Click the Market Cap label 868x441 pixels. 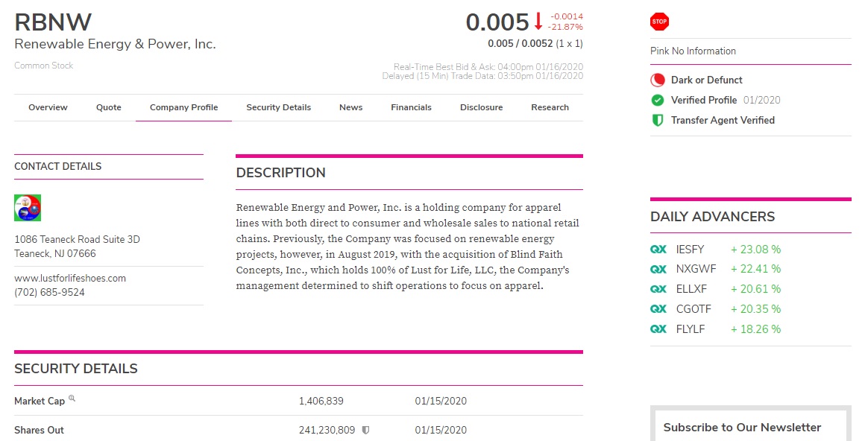coord(40,402)
